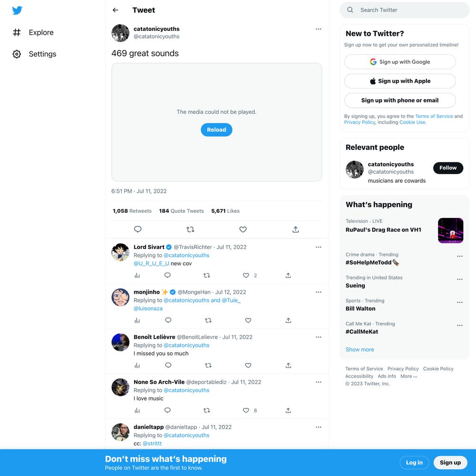The height and width of the screenshot is (476, 476).
Task: Open more options on monjinho's reply
Action: (318, 292)
